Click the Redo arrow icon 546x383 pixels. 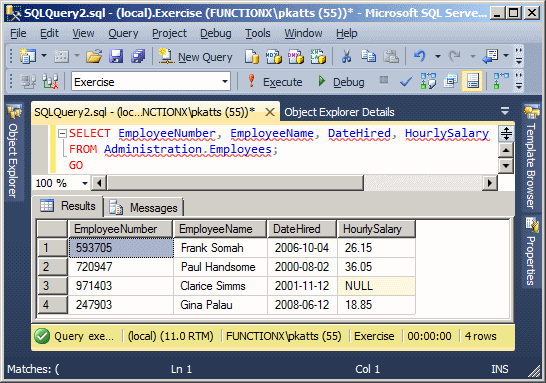[x=454, y=56]
